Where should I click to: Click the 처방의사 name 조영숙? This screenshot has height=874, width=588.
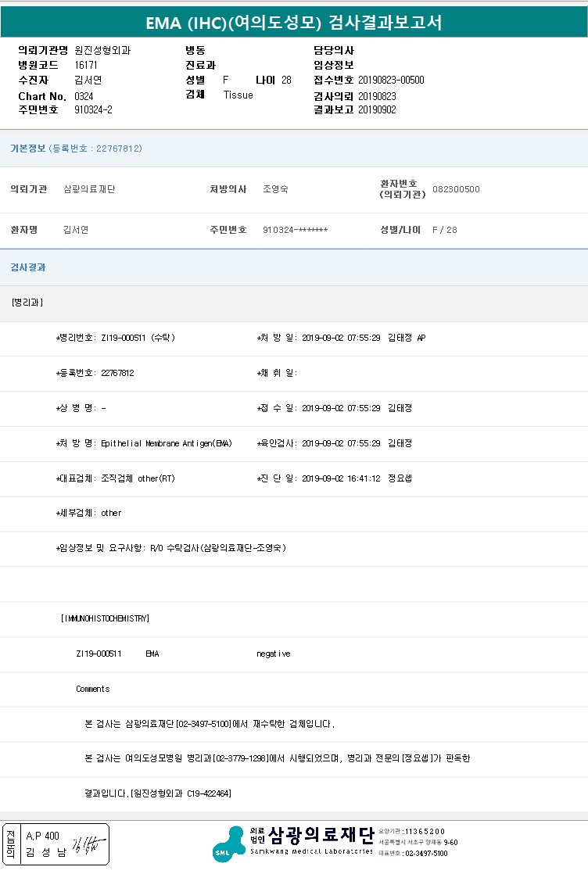coord(275,189)
